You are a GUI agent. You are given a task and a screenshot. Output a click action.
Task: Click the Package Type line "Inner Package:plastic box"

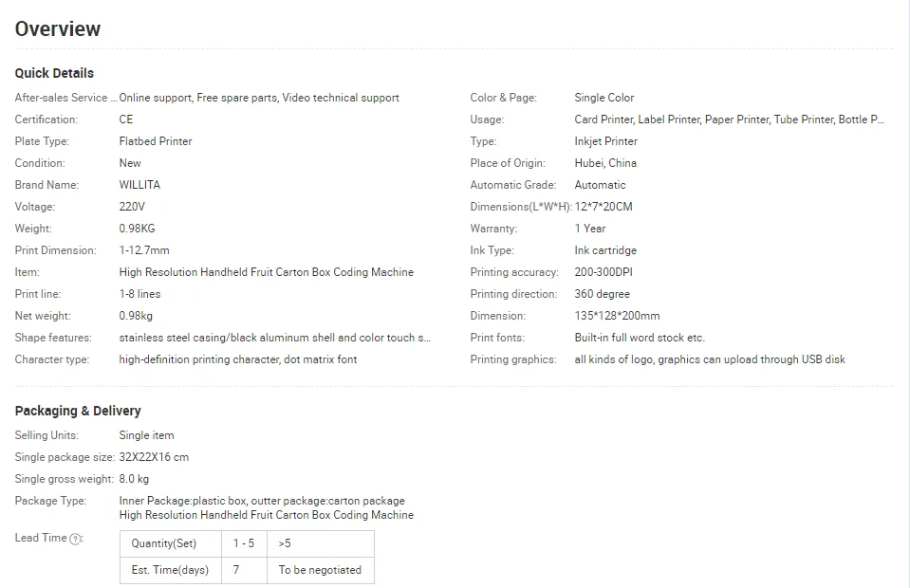[262, 501]
